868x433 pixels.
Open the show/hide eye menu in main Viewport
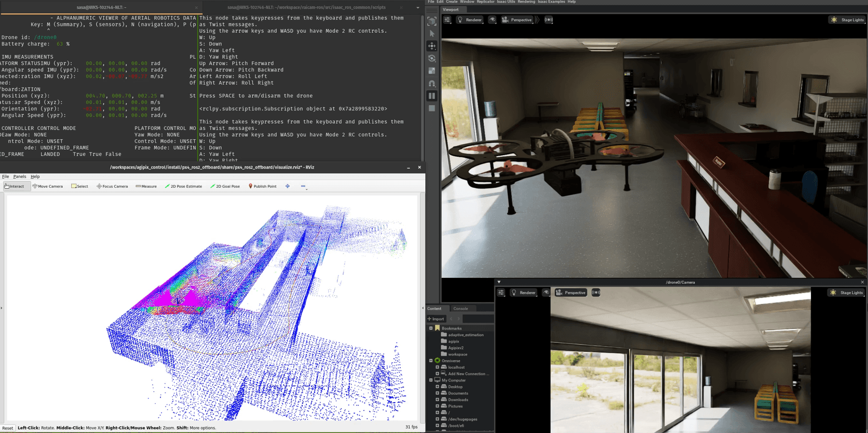click(492, 20)
